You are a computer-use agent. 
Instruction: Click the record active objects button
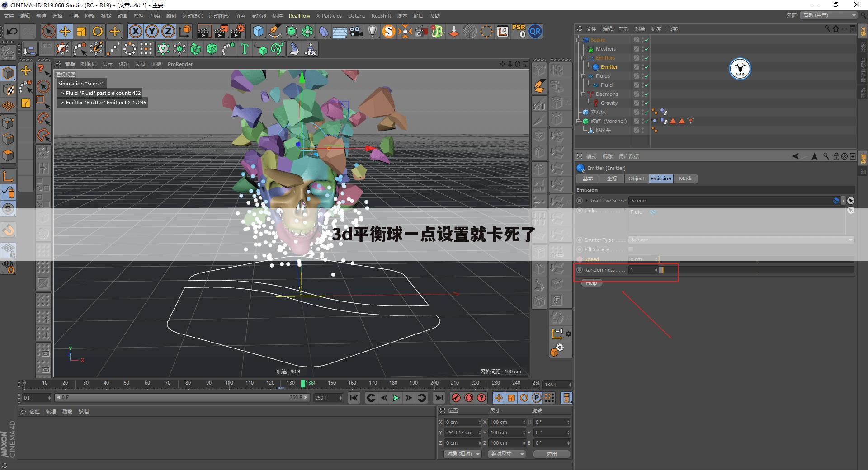[x=456, y=398]
